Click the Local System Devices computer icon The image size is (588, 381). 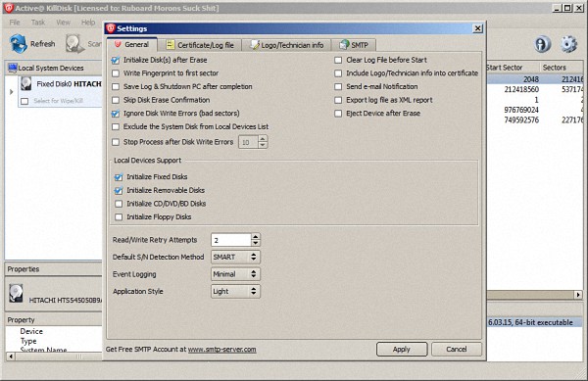[x=13, y=68]
